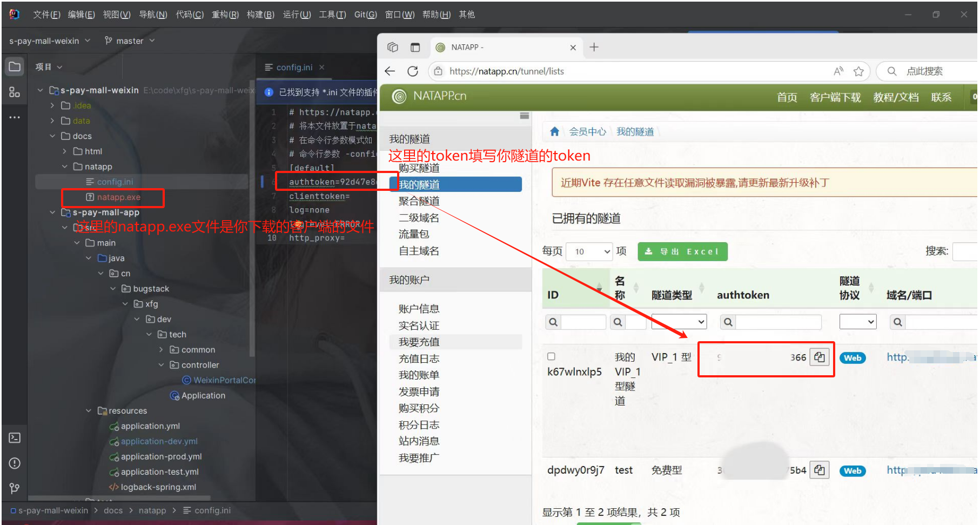Click the home icon in the breadcrumb

click(554, 131)
